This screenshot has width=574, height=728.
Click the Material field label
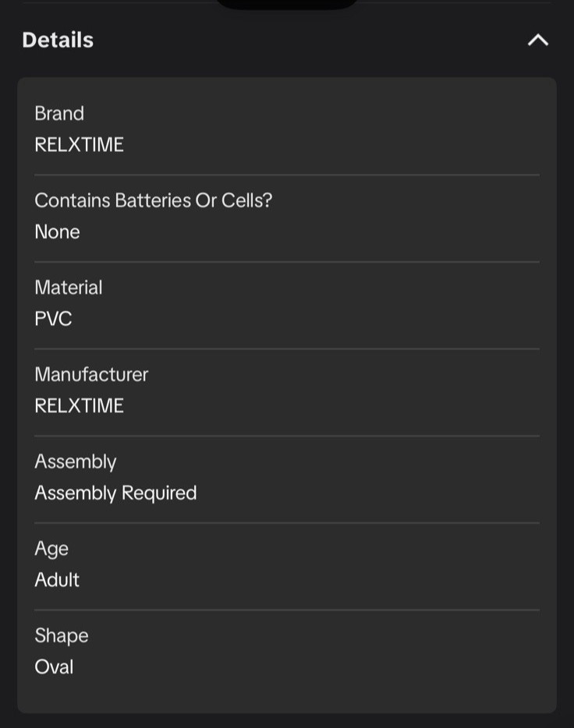[68, 288]
